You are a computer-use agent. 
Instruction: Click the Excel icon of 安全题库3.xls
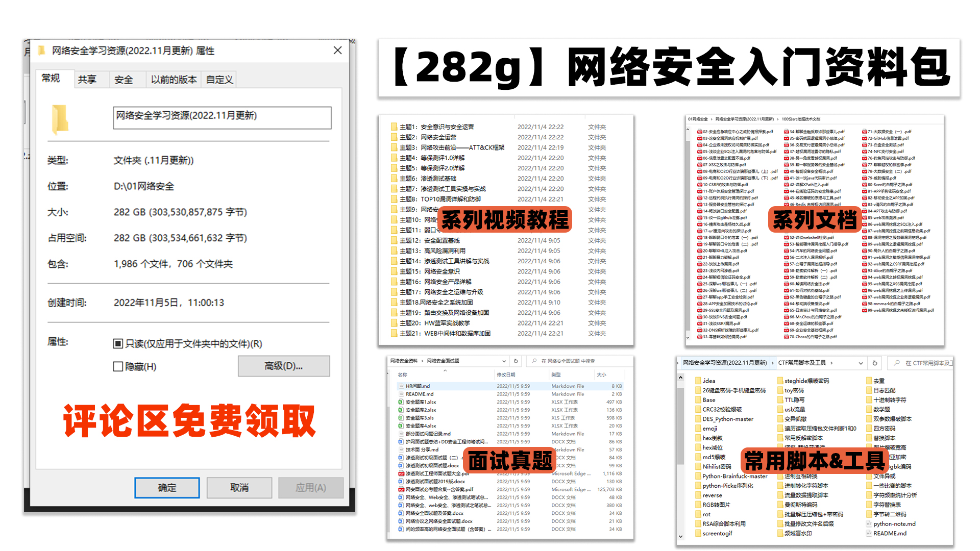tap(401, 418)
